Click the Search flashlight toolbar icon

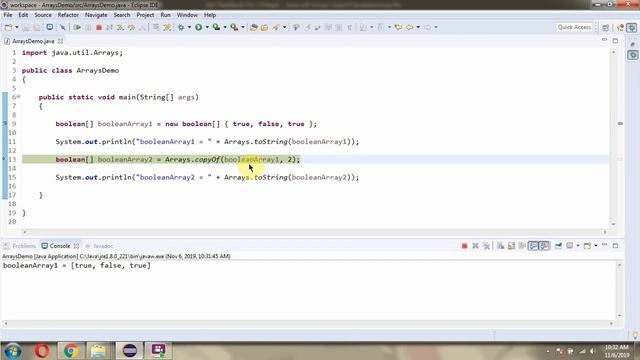coord(276,27)
